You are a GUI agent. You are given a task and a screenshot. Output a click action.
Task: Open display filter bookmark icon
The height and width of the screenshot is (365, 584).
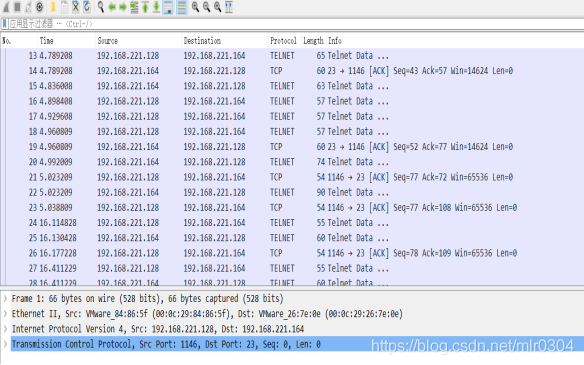click(4, 24)
